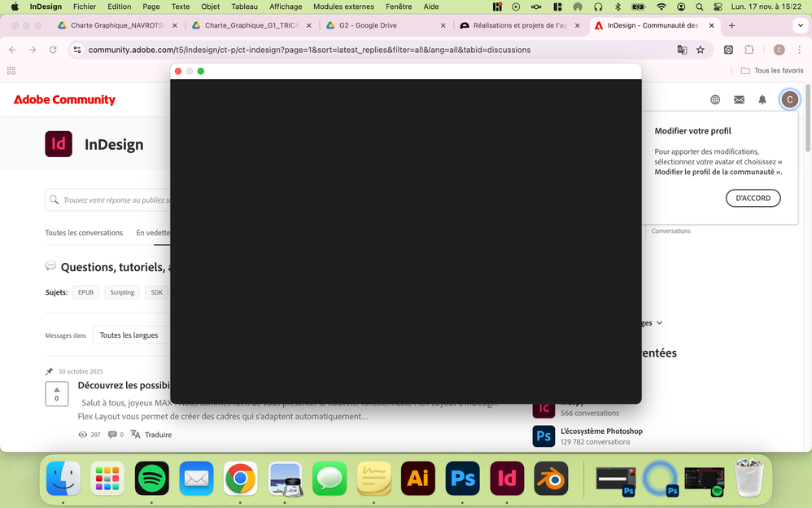Open the Apple menu
The width and height of the screenshot is (812, 508).
[15, 7]
